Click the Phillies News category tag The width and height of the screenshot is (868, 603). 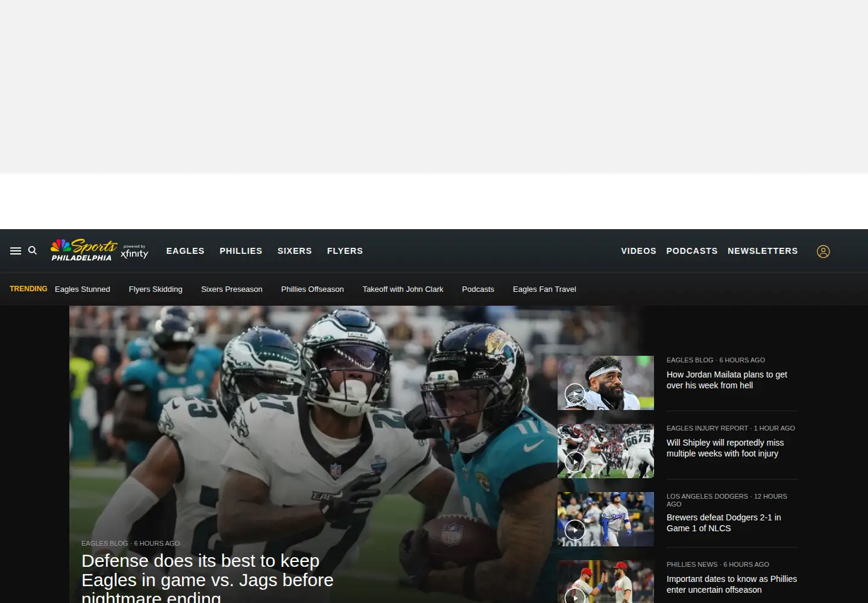coord(692,564)
